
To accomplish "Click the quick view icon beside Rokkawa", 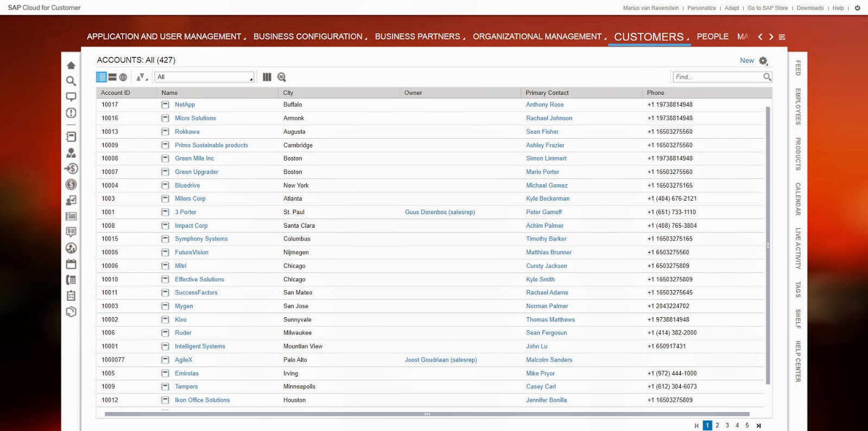I will pos(165,132).
